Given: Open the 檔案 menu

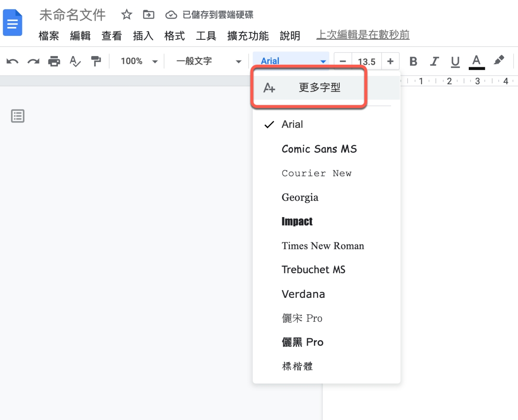Looking at the screenshot, I should (49, 36).
